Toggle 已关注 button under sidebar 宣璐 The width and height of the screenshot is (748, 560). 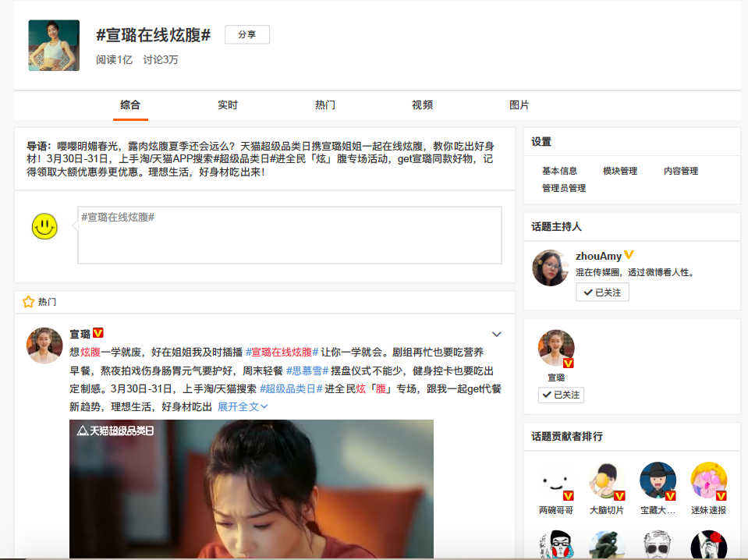[x=561, y=395]
